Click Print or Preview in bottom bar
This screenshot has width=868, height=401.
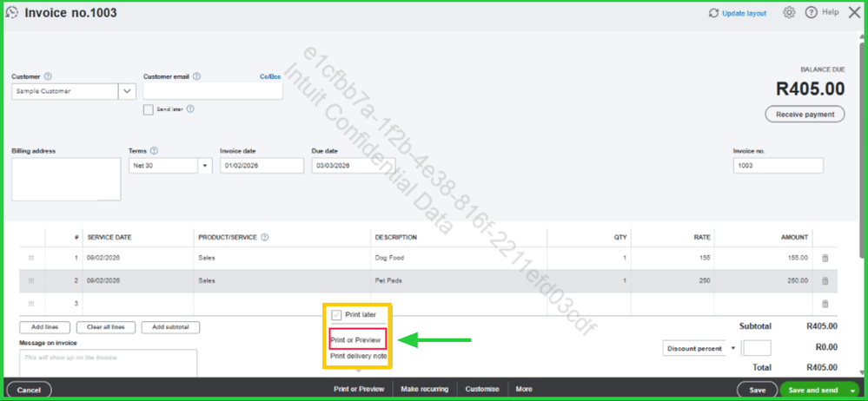click(359, 390)
